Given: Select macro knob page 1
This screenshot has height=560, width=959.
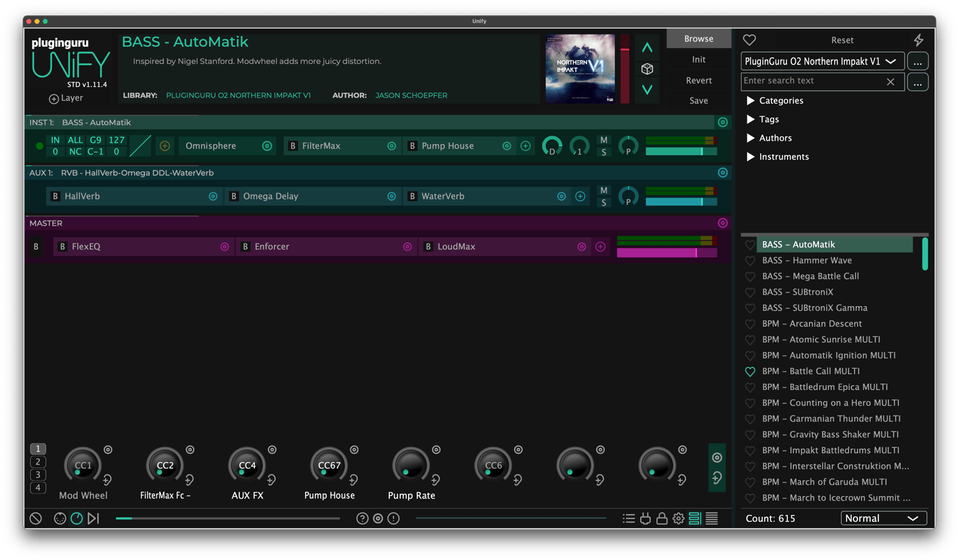Looking at the screenshot, I should click(x=38, y=449).
